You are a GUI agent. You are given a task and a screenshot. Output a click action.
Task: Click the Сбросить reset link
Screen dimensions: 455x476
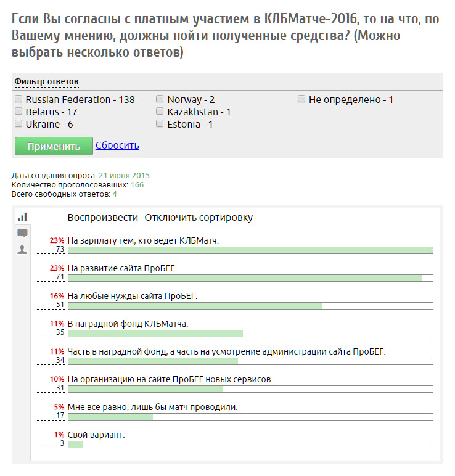pos(117,145)
